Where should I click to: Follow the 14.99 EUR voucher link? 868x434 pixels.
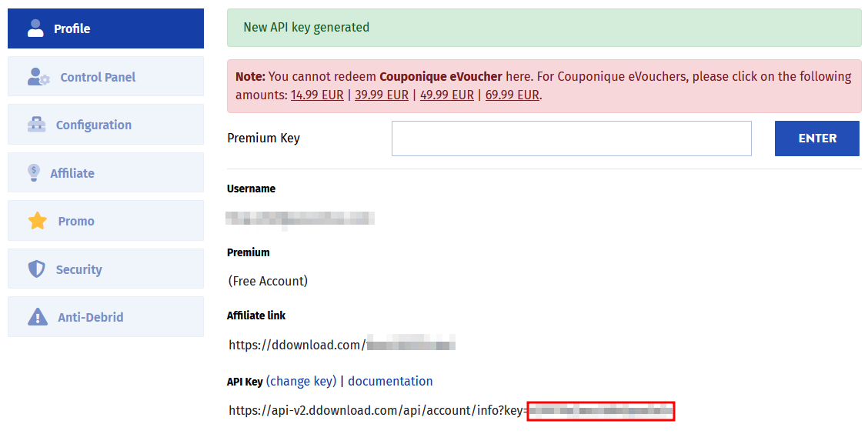(x=317, y=95)
